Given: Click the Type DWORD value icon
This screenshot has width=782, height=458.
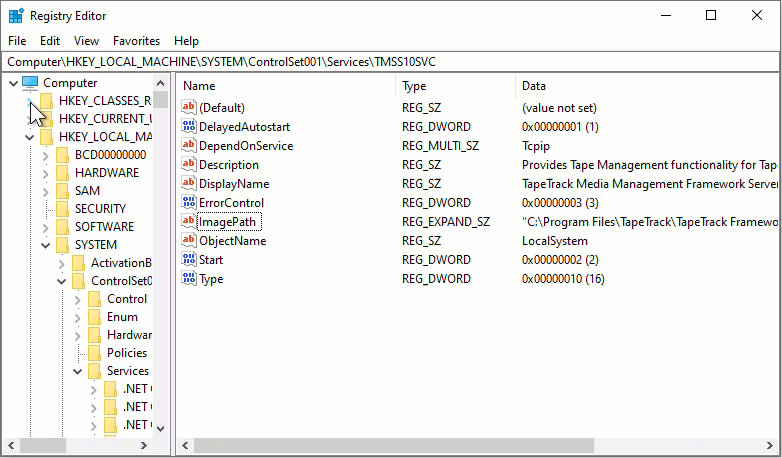Looking at the screenshot, I should pos(189,278).
